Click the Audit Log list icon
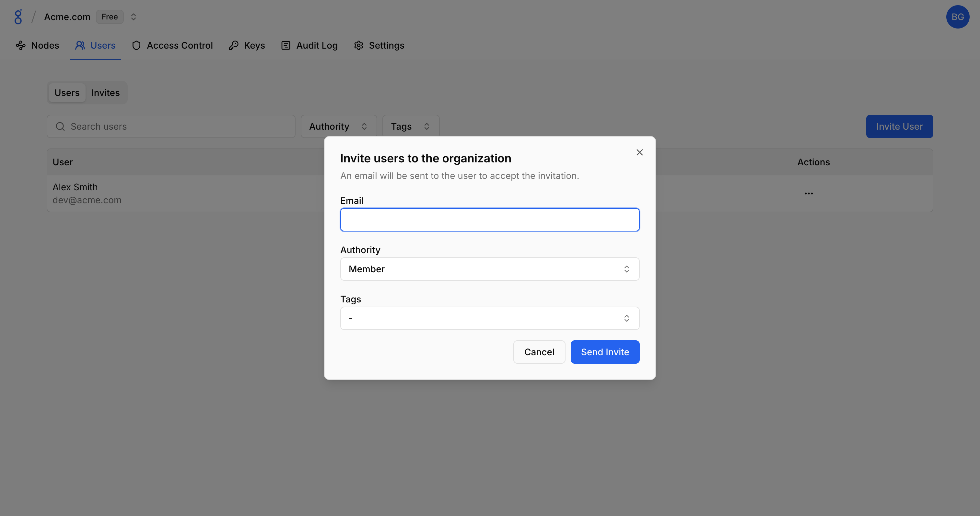980x516 pixels. pos(286,46)
